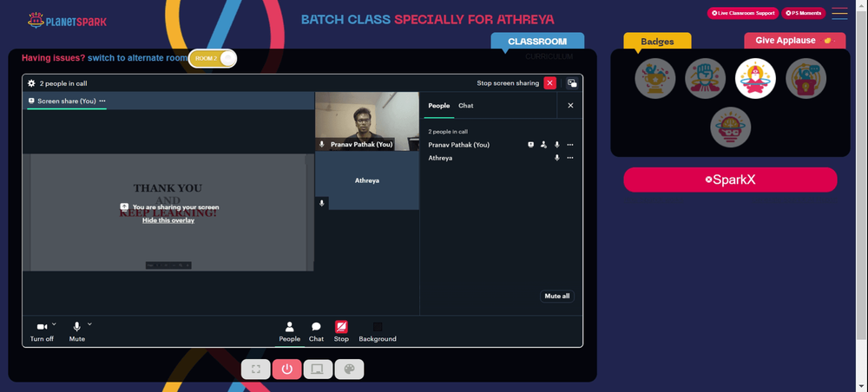Image resolution: width=868 pixels, height=392 pixels.
Task: Stop screen sharing with red X
Action: tap(549, 83)
